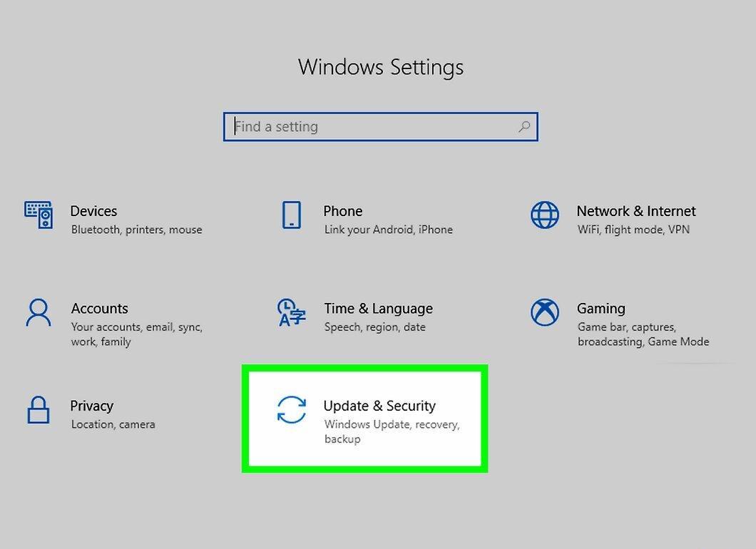The width and height of the screenshot is (756, 549).
Task: Select the Privacy padlock icon
Action: pos(39,410)
